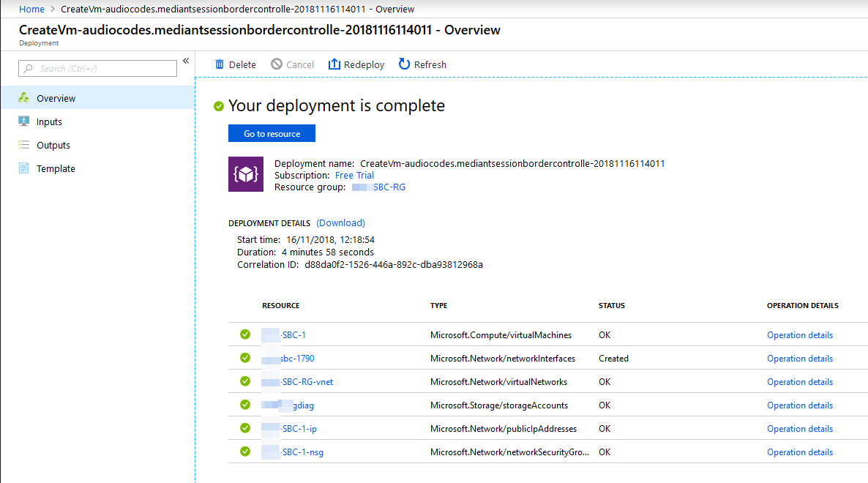The width and height of the screenshot is (868, 483).
Task: View Operation details for gdiag storage
Action: tap(800, 405)
